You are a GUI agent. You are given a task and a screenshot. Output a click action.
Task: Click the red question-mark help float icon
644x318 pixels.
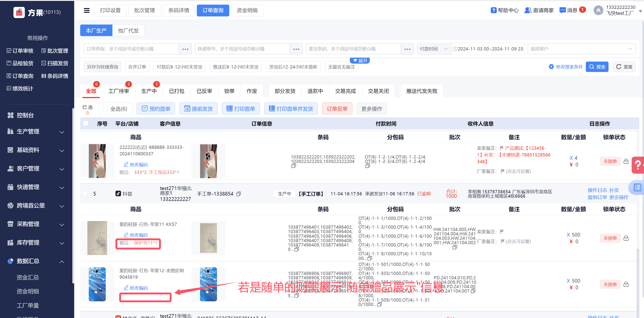coord(638,165)
